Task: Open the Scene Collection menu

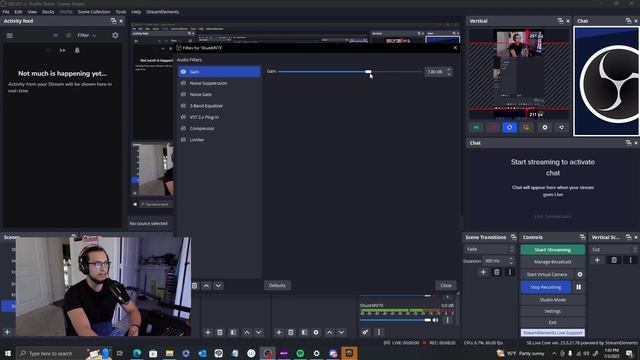Action: pos(94,12)
